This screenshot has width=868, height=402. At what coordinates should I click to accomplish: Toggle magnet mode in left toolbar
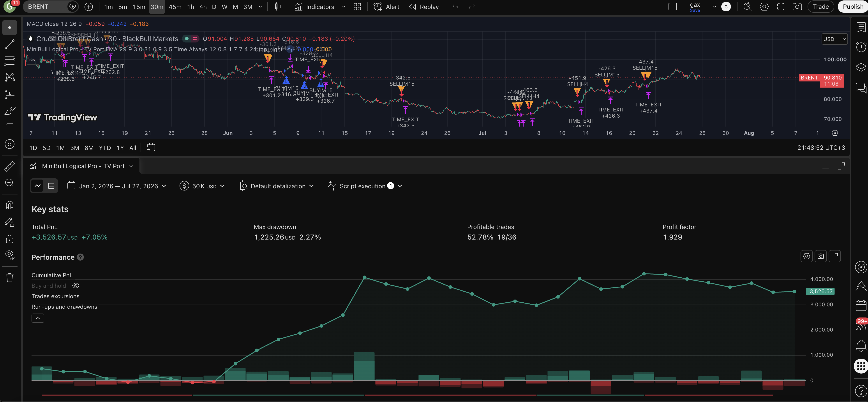pyautogui.click(x=9, y=205)
